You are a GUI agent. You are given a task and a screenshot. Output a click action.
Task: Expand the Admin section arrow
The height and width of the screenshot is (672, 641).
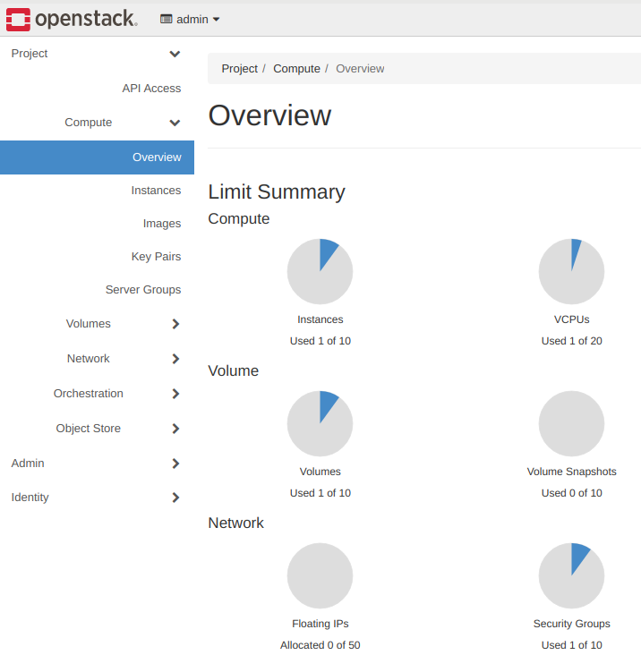tap(175, 464)
